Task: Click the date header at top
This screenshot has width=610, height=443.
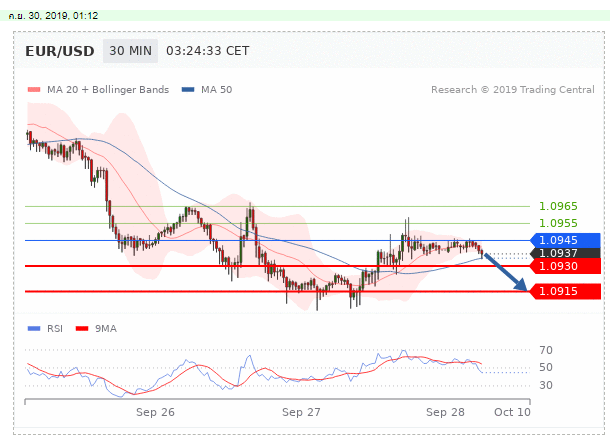Action: pos(53,16)
